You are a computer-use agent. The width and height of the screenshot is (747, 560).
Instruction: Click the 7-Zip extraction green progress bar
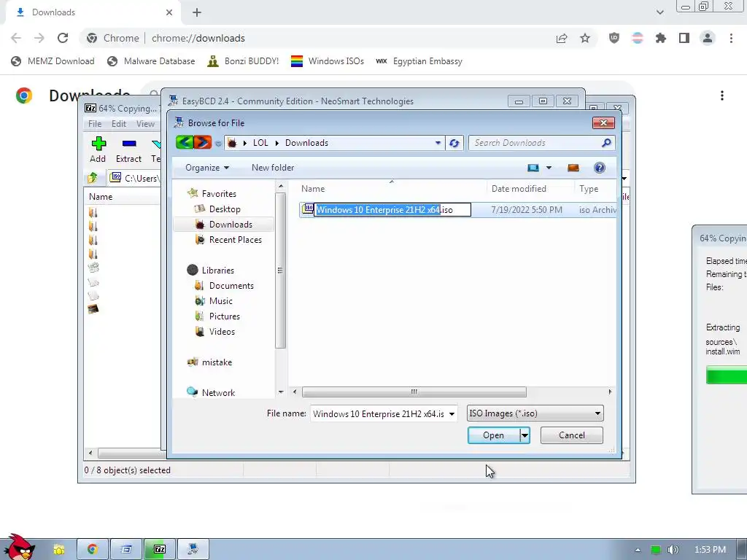[x=726, y=375]
